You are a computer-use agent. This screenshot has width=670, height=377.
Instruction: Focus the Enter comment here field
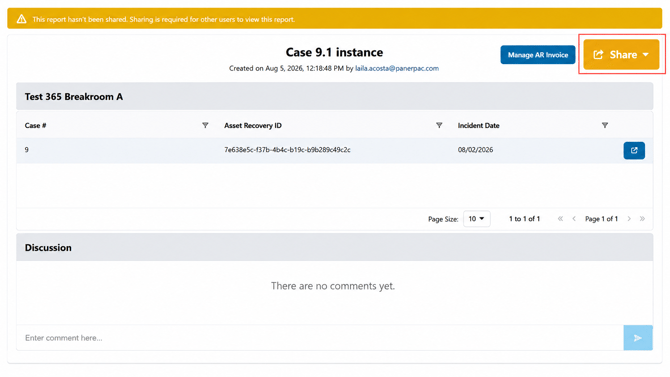[x=320, y=338]
